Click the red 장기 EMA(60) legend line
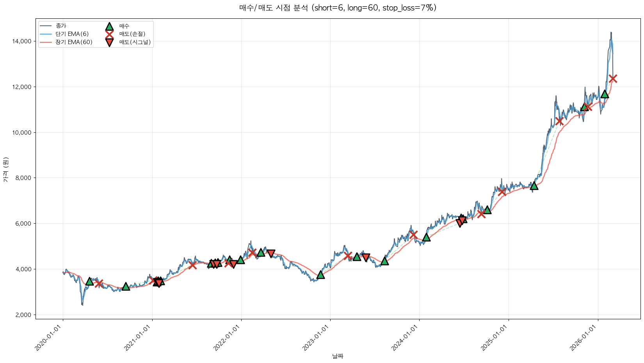This screenshot has width=644, height=363. tap(46, 42)
